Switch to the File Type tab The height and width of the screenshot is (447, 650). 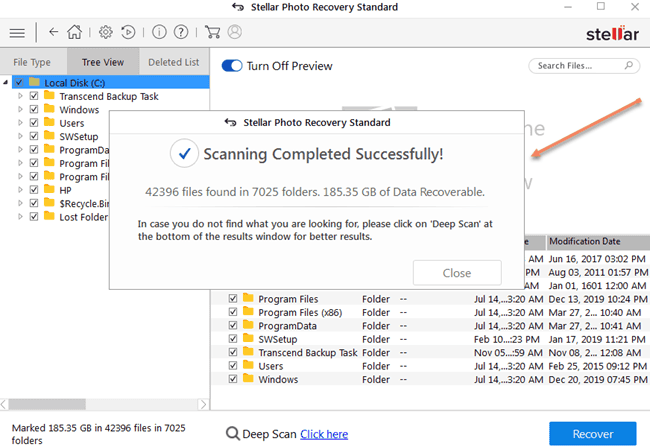(x=32, y=62)
